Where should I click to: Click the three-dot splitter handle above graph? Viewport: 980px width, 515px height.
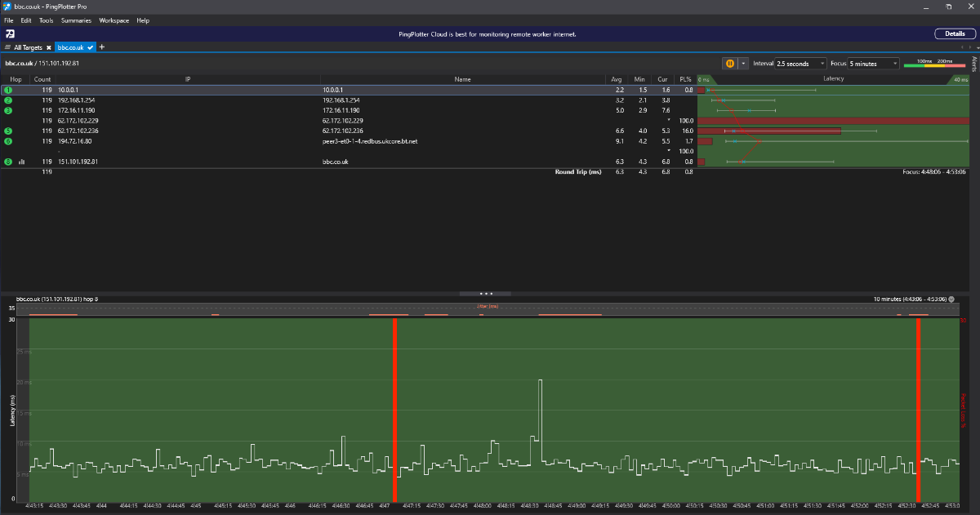486,293
